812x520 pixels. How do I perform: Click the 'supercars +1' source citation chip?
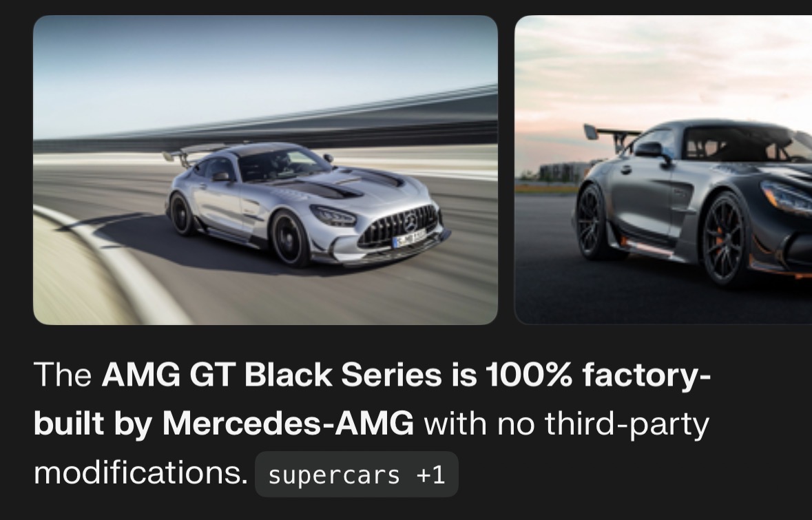(x=356, y=475)
